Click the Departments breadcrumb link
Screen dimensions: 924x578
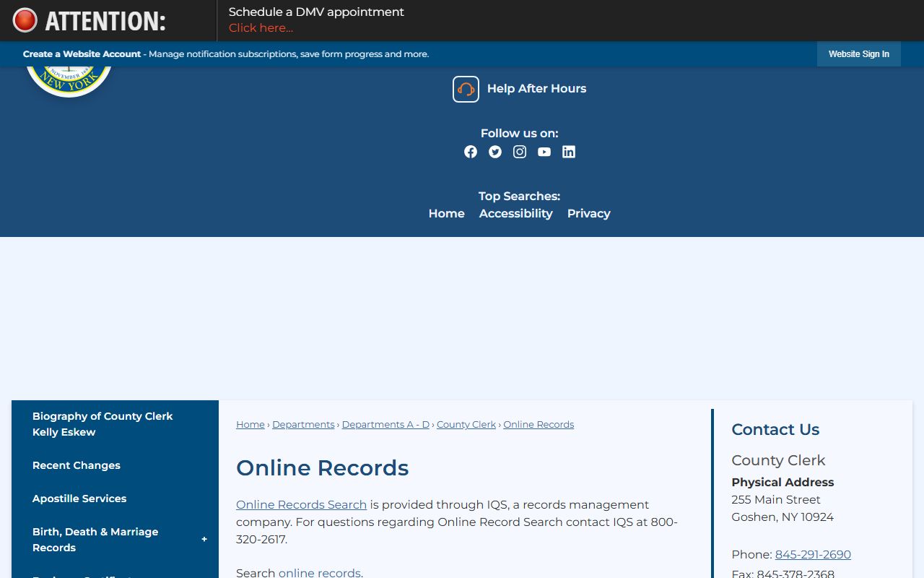point(303,425)
